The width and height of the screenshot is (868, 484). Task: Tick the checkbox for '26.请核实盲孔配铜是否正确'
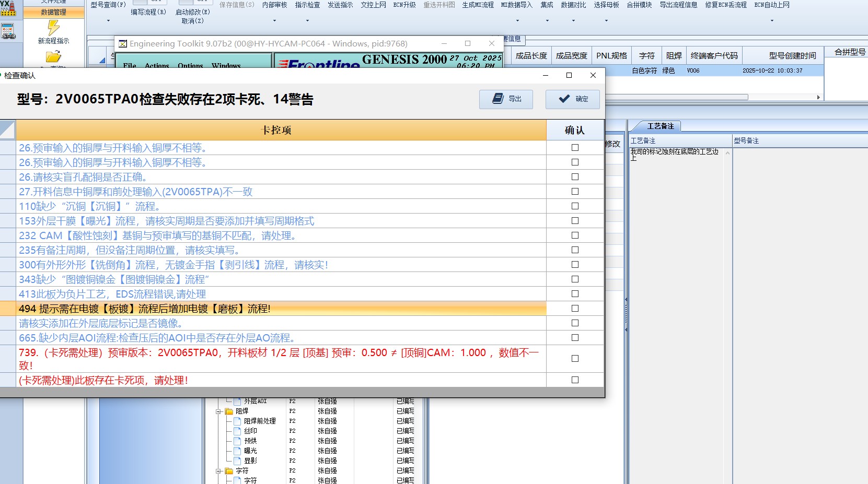click(x=575, y=177)
